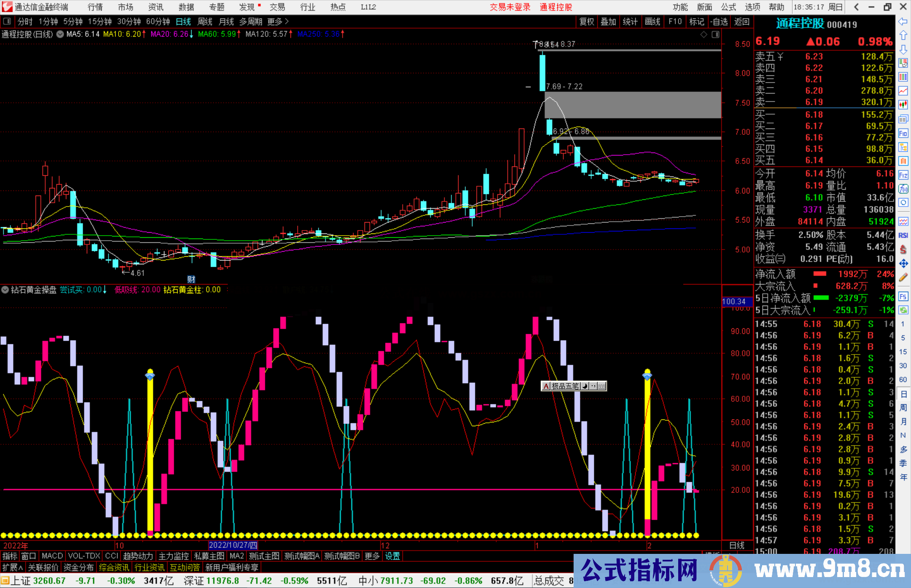This screenshot has width=911, height=588.
Task: Toggle the panel layout icon before 分时
Action: click(x=7, y=21)
